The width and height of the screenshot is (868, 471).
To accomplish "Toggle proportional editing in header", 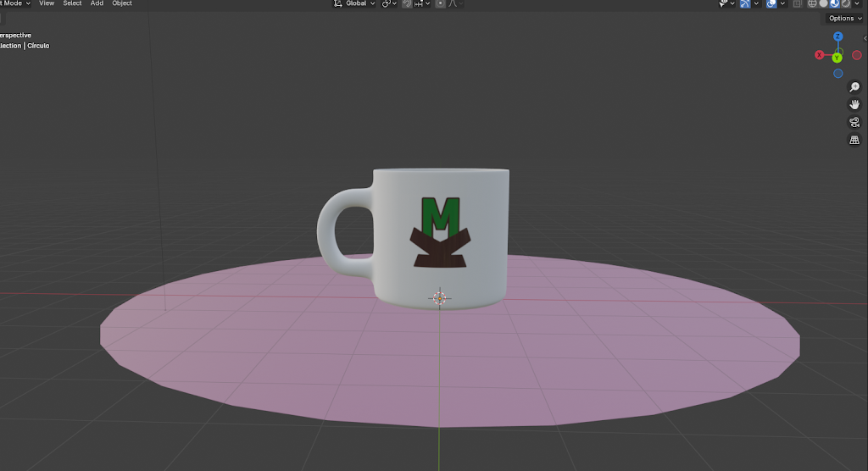I will (440, 3).
